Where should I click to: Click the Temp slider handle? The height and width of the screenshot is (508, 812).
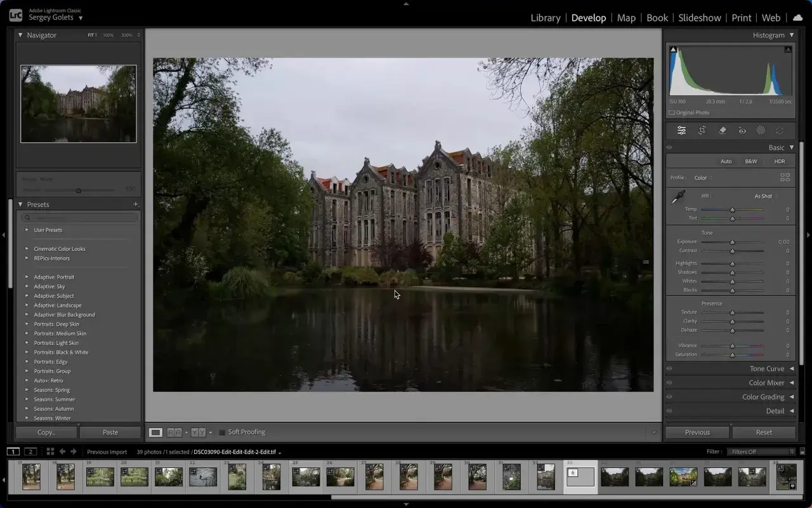point(732,210)
